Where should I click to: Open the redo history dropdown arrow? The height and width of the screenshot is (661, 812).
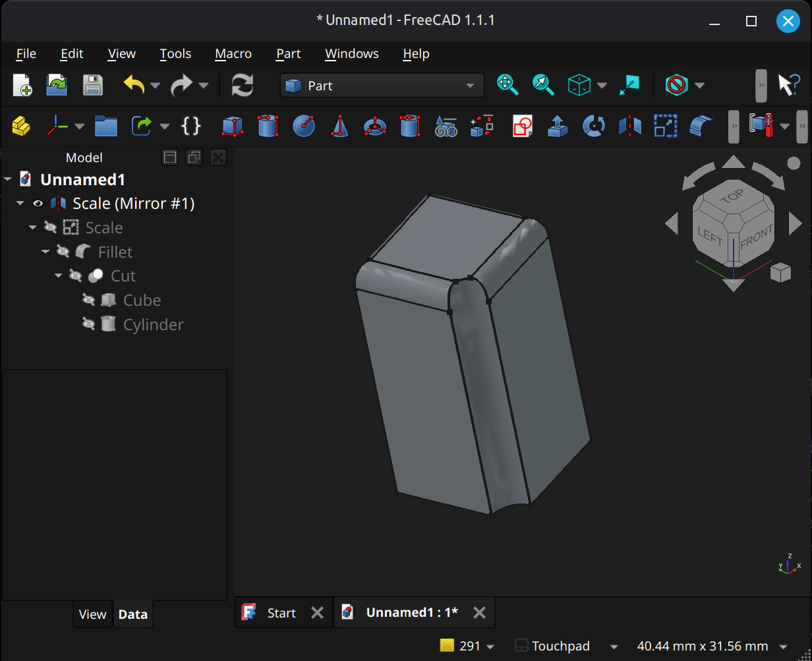[x=204, y=86]
